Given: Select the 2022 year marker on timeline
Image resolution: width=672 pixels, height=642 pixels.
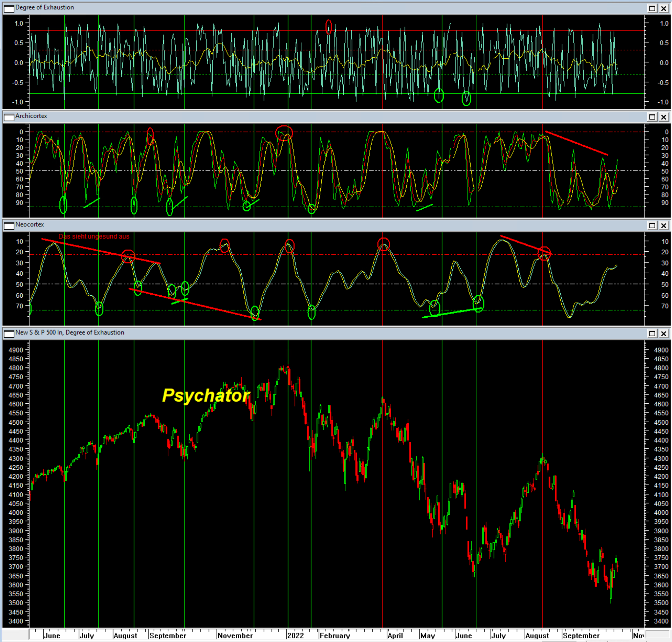Looking at the screenshot, I should click(x=295, y=636).
